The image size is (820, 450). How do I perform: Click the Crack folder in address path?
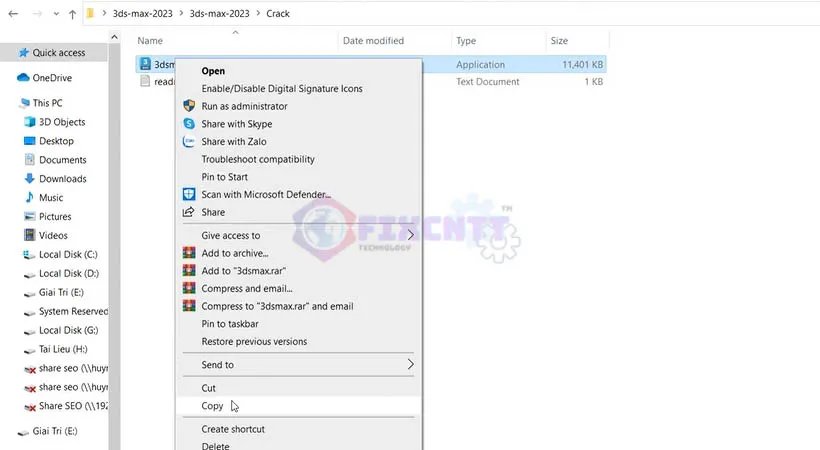280,14
